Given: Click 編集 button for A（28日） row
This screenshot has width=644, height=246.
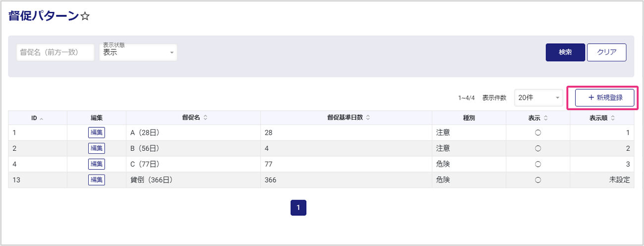Looking at the screenshot, I should (97, 132).
